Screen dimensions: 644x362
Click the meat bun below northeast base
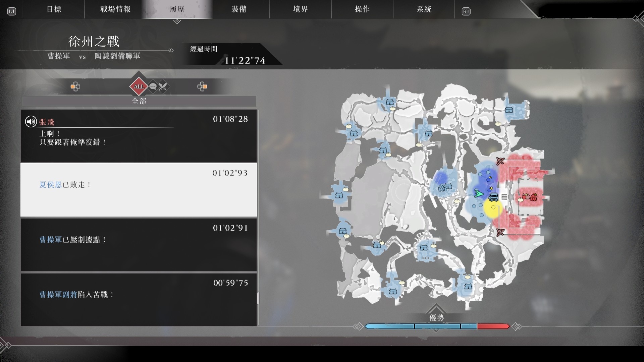[x=498, y=124]
